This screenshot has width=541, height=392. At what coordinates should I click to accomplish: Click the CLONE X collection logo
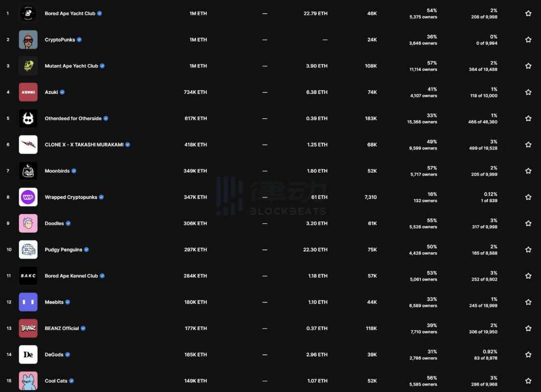[28, 145]
